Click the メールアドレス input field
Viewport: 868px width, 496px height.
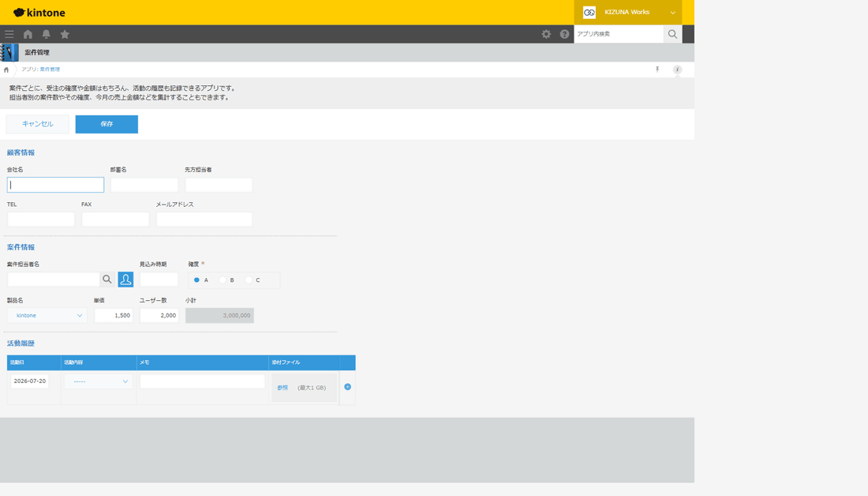[204, 219]
